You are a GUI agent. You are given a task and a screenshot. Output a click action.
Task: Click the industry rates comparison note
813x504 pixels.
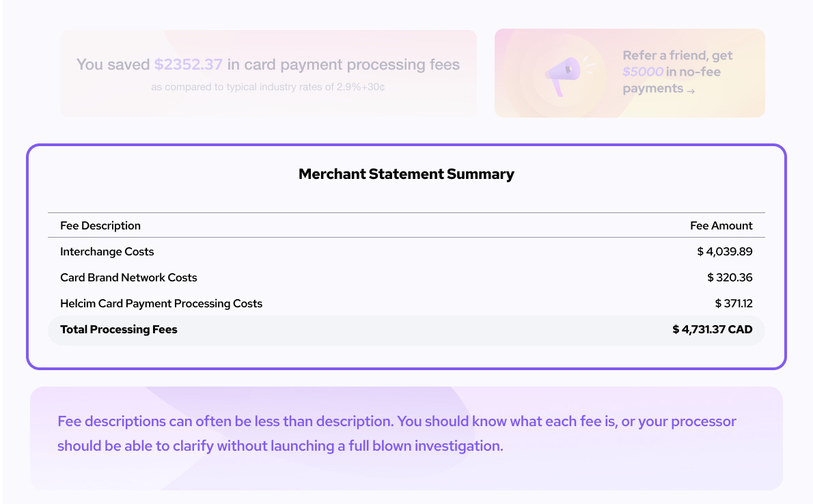[268, 87]
